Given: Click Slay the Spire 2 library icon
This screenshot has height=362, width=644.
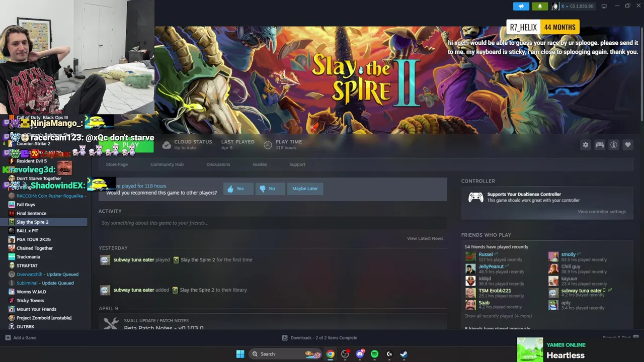Looking at the screenshot, I should click(12, 222).
